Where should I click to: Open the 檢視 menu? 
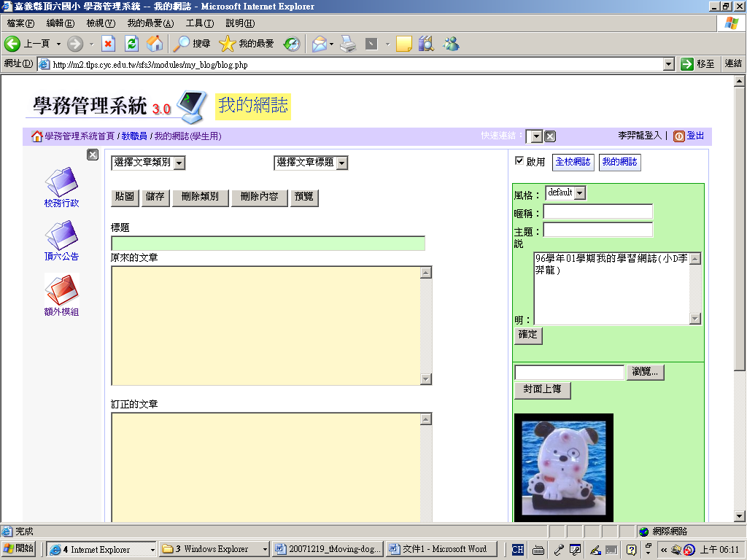pyautogui.click(x=100, y=23)
